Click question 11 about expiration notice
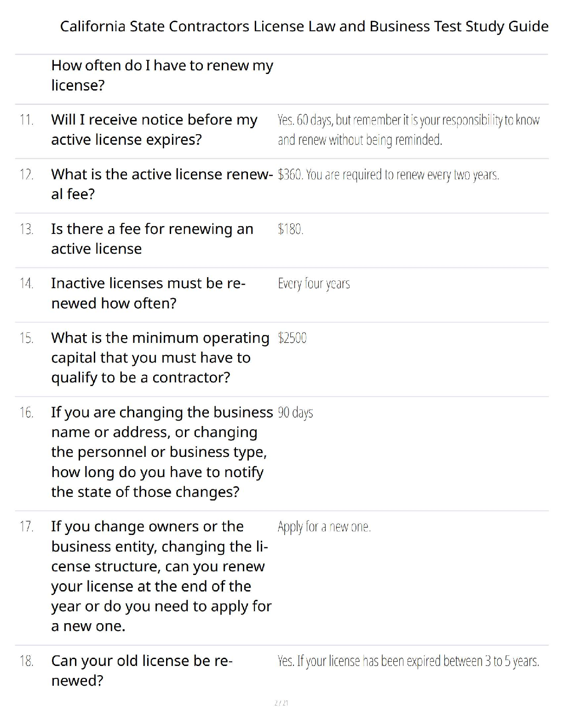 click(x=154, y=130)
